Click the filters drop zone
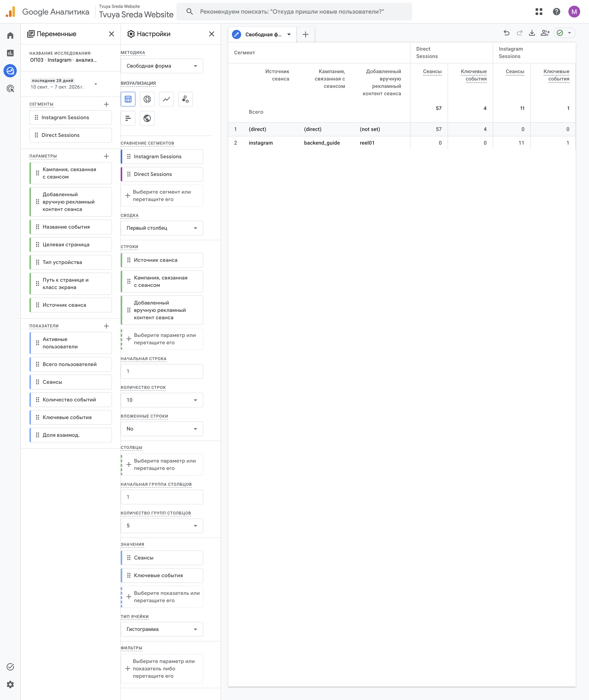This screenshot has width=589, height=700. 162,668
